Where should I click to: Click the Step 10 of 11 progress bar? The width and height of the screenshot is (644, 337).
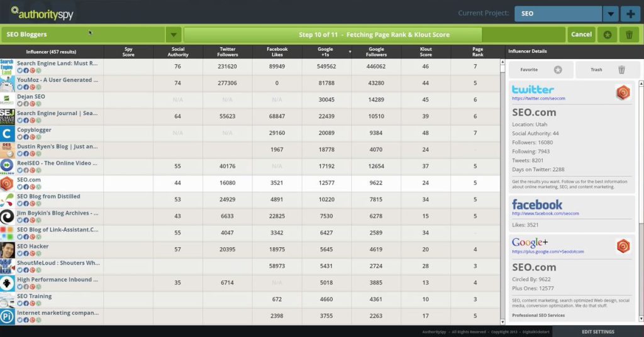374,35
